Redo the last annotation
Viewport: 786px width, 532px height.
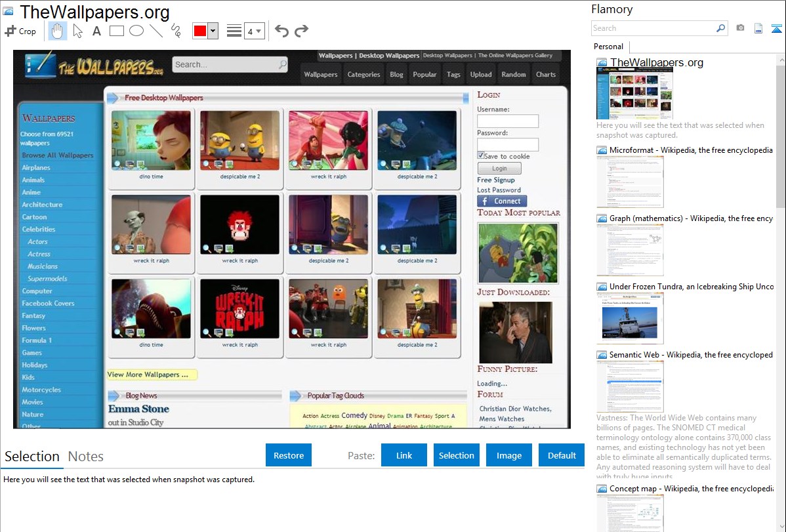[301, 31]
